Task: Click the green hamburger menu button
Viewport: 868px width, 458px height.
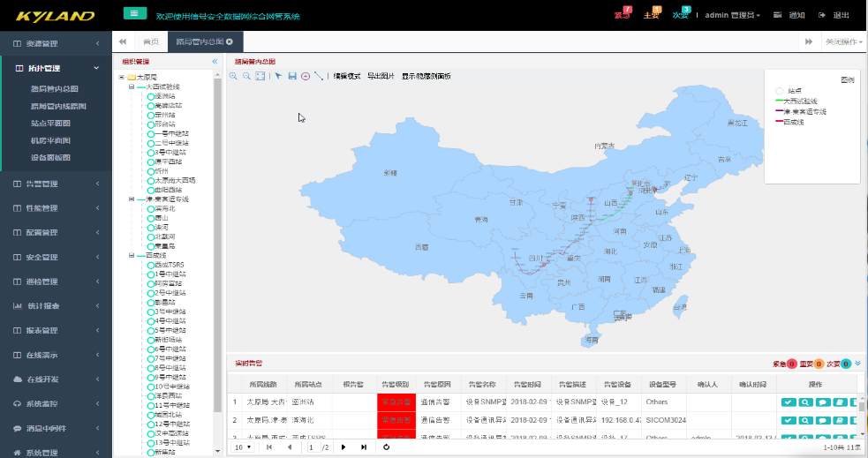Action: pyautogui.click(x=134, y=13)
